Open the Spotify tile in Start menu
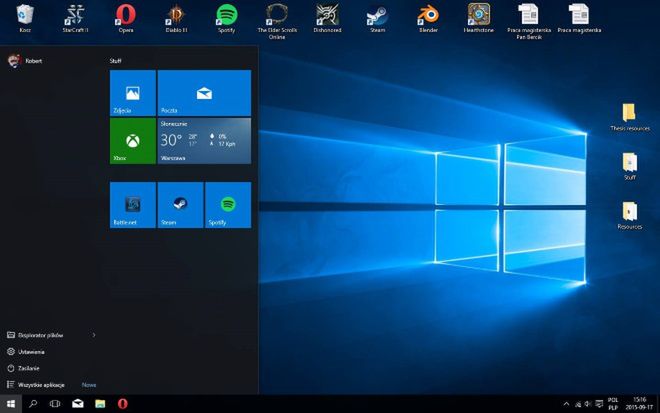The height and width of the screenshot is (413, 660). (228, 205)
